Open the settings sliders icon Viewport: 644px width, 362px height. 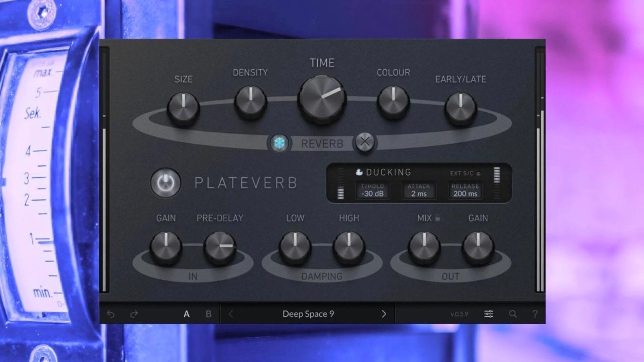tap(489, 314)
